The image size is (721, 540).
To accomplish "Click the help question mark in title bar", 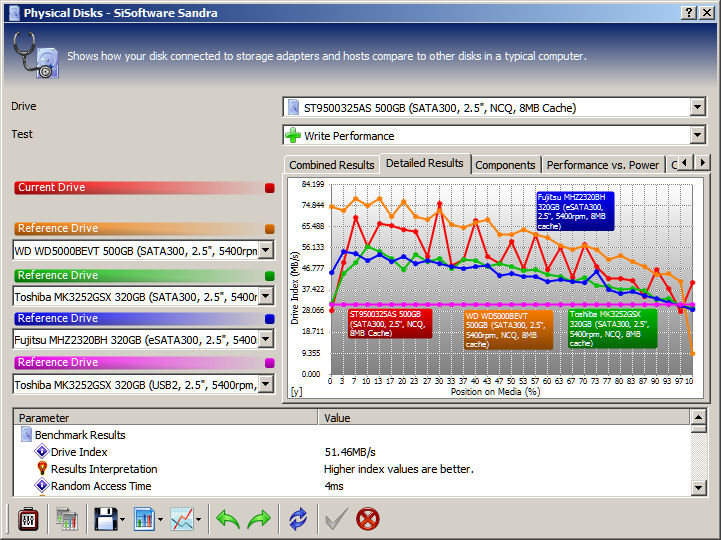I will [x=689, y=12].
